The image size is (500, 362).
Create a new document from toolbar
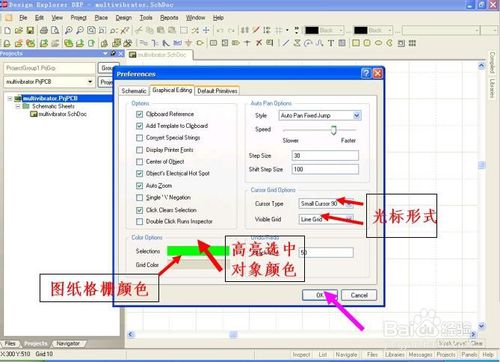(x=7, y=31)
